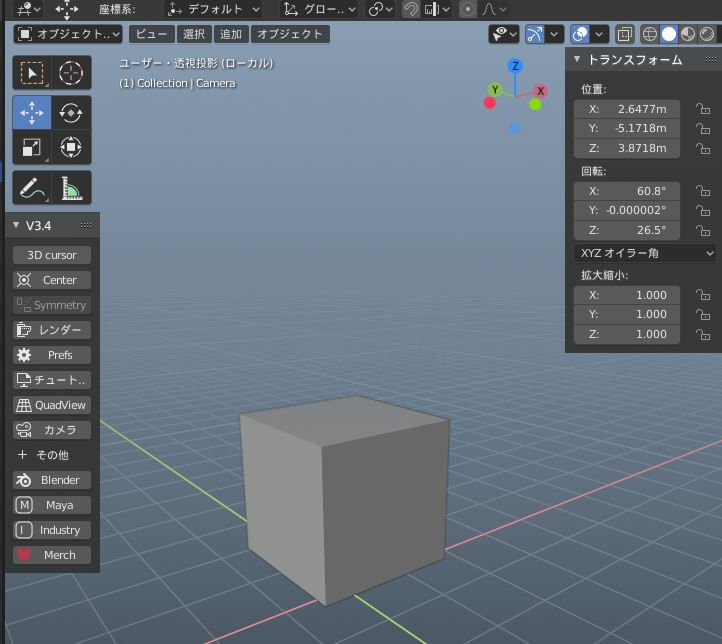The height and width of the screenshot is (644, 722).
Task: Click the green Y axis gizmo ball
Action: (x=495, y=89)
